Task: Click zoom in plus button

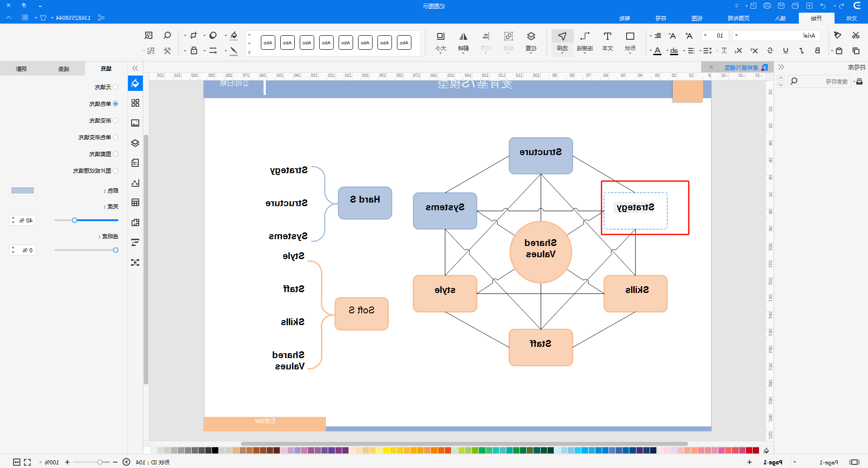Action: [x=67, y=462]
